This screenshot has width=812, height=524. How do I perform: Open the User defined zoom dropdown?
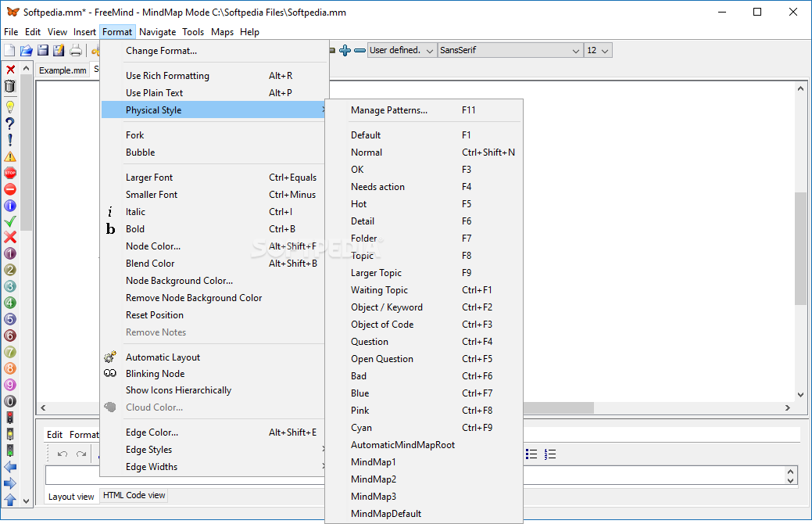click(402, 50)
